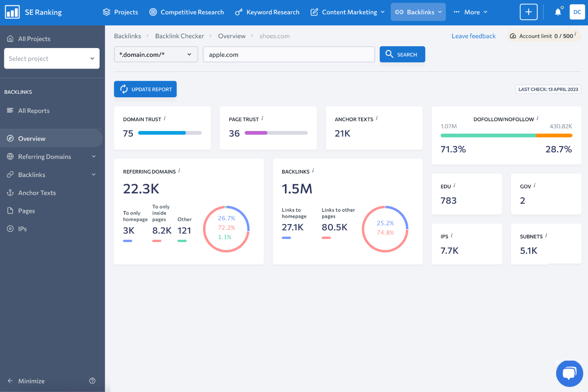
Task: Click the IPS info icon
Action: click(452, 236)
